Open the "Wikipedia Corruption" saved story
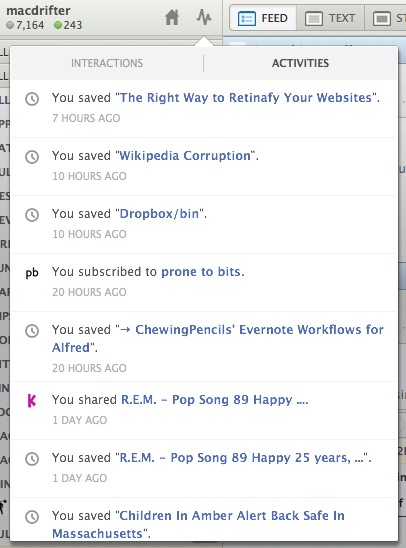406x548 pixels. point(185,156)
